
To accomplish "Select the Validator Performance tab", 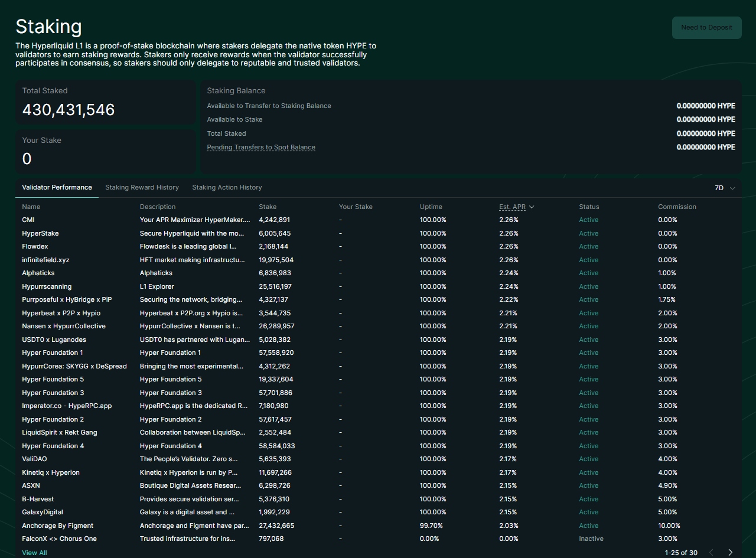I will 57,187.
